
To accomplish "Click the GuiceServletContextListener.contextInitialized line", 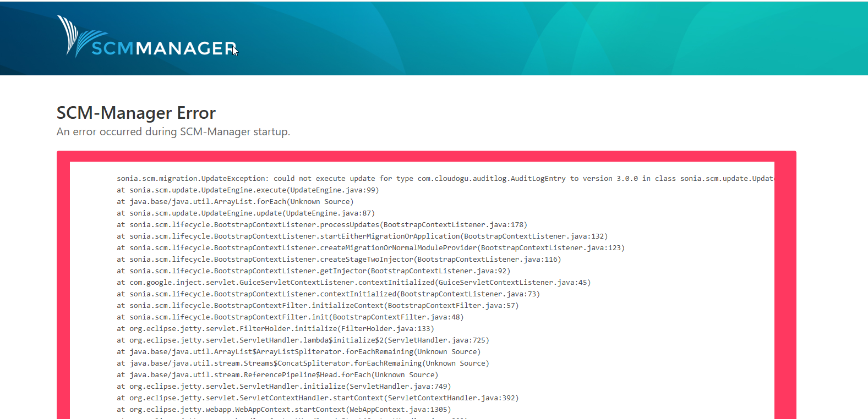I will [x=353, y=283].
